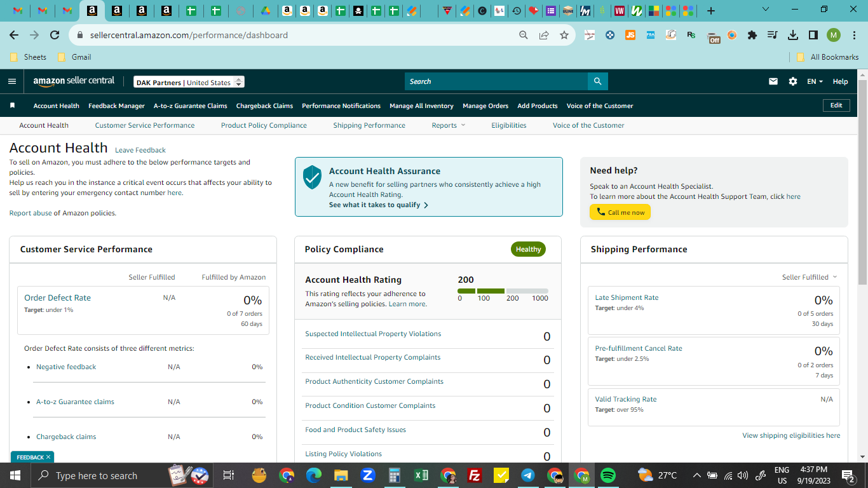Screen dimensions: 868x488
Task: Show hidden system tray icons
Action: click(697, 475)
